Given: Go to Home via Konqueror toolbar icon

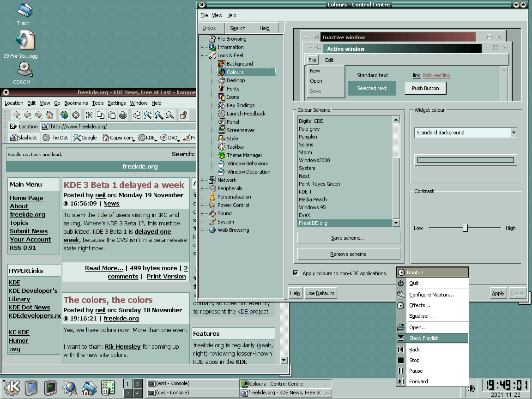Looking at the screenshot, I should point(49,115).
